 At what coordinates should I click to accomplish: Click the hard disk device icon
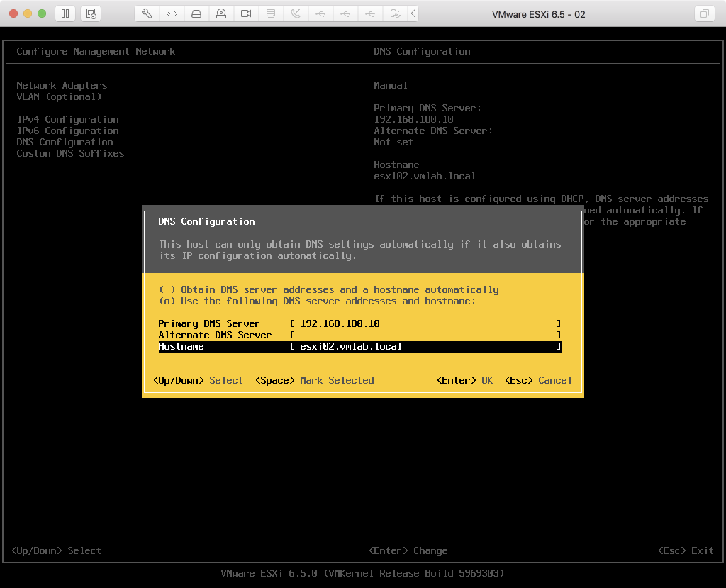point(196,13)
